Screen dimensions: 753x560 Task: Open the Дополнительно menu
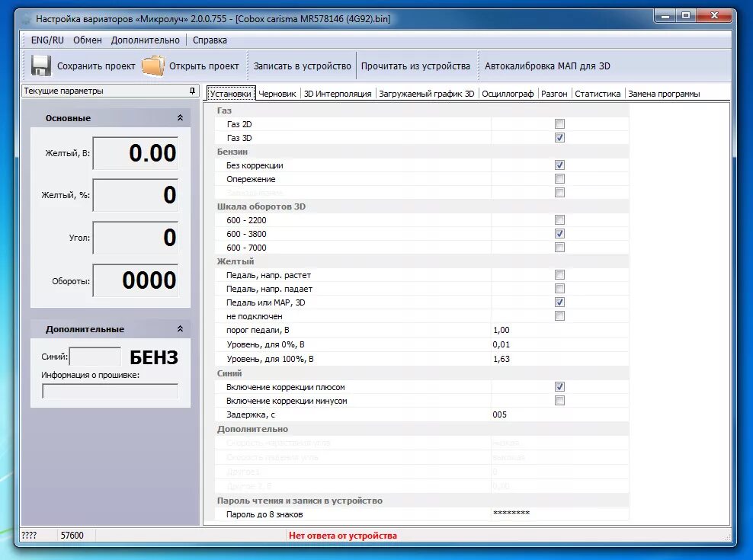point(145,40)
